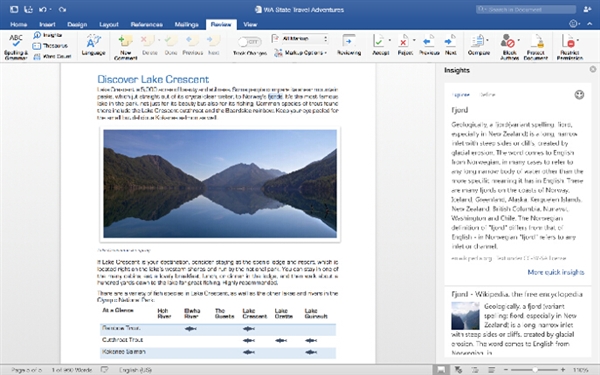Open the smiley feedback menu in ribbon
Image resolution: width=600 pixels, height=375 pixels.
574,24
